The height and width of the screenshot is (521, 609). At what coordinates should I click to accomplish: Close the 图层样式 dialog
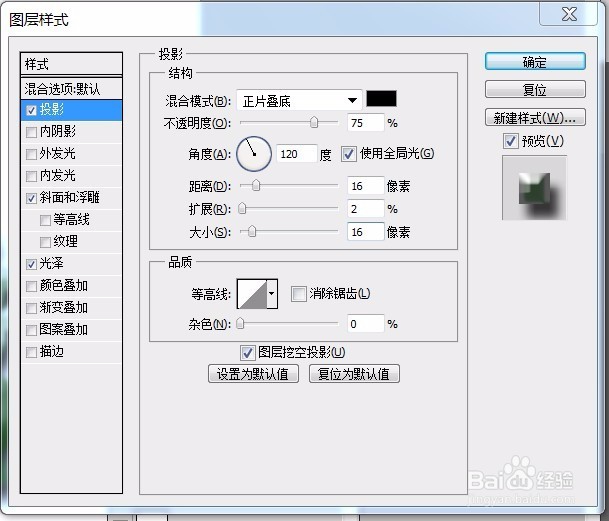pyautogui.click(x=569, y=14)
